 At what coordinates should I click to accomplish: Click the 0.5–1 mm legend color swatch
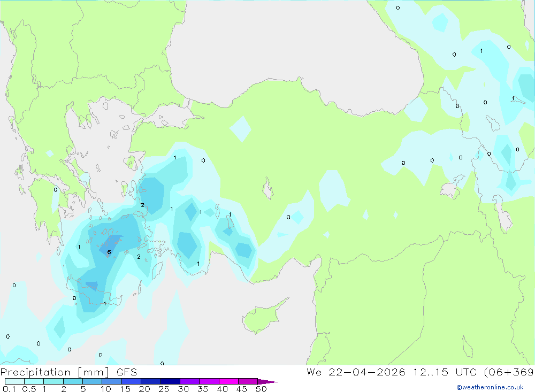pos(34,381)
